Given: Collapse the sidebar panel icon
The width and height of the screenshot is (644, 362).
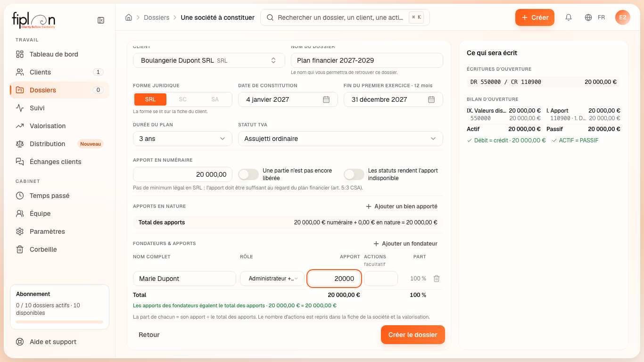Looking at the screenshot, I should click(101, 20).
